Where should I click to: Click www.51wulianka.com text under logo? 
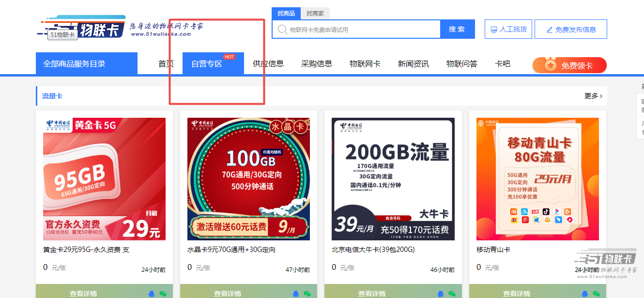pyautogui.click(x=161, y=34)
